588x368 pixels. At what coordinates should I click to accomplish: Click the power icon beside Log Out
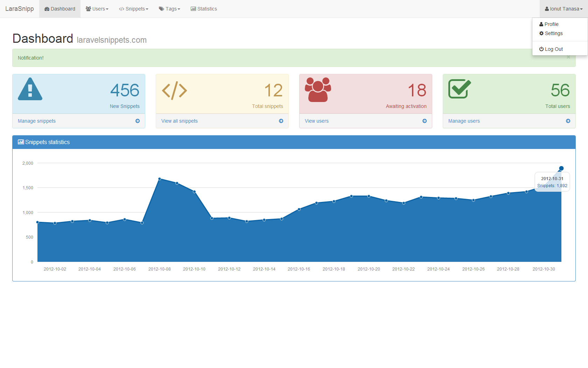pyautogui.click(x=541, y=49)
